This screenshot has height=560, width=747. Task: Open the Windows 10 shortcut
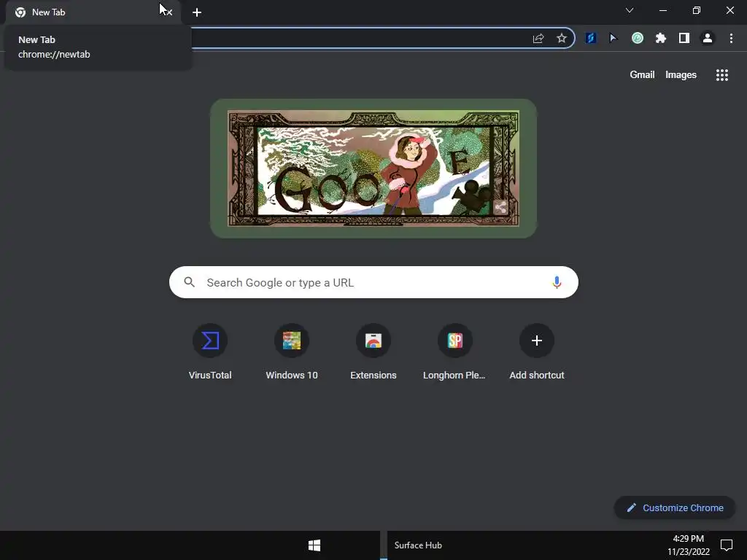[x=292, y=351]
